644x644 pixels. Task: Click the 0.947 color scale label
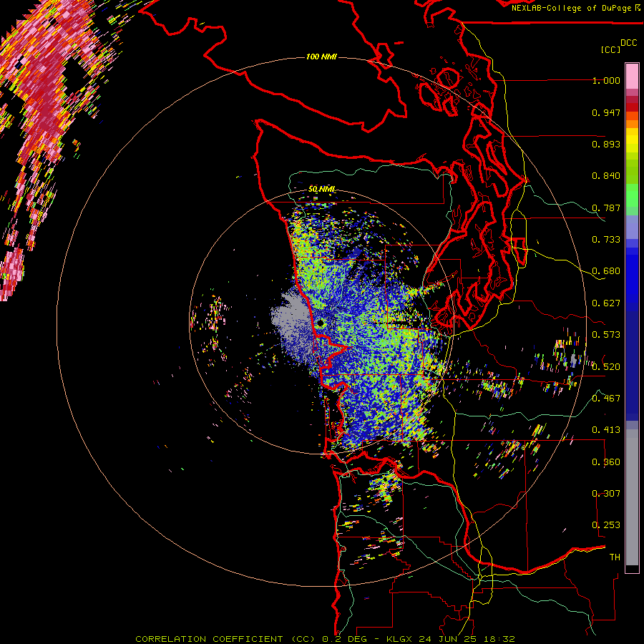click(606, 112)
